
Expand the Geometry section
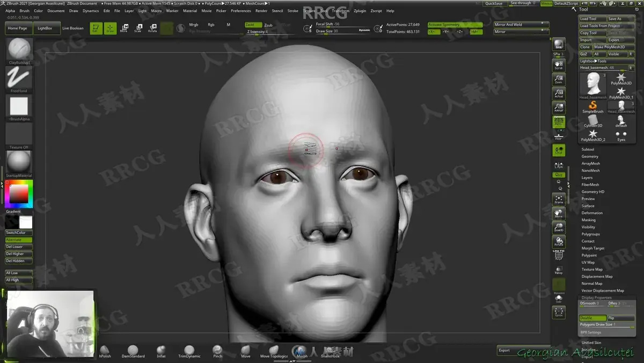coord(590,156)
